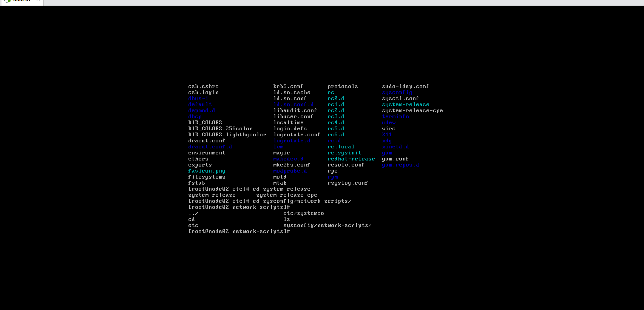Screen dimensions: 644x310
Task: Click the rc.sysinit entry
Action: pos(344,153)
